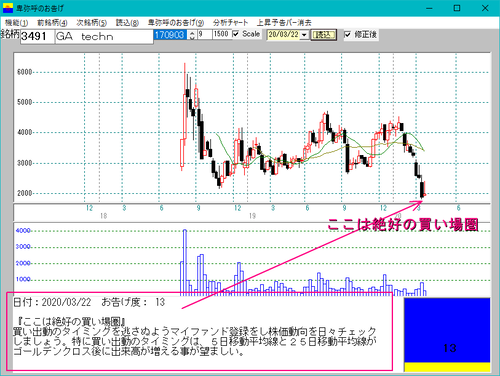Click the お告げ度： 13 text in the message panel
Image resolution: width=500 pixels, height=376 pixels.
(133, 302)
